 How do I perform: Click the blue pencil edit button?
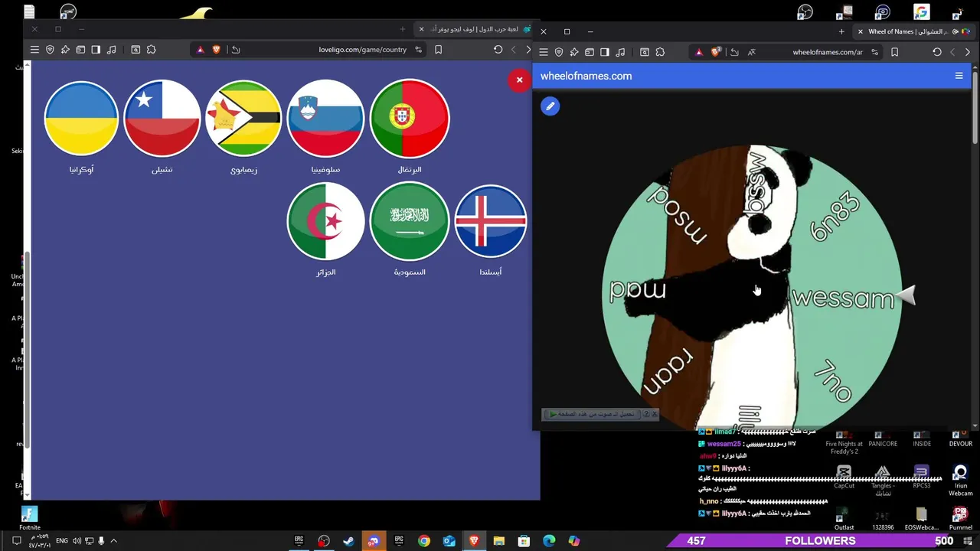click(550, 106)
